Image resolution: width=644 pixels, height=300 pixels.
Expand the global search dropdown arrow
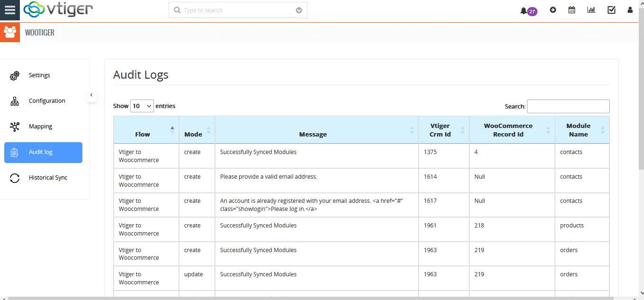tap(299, 10)
